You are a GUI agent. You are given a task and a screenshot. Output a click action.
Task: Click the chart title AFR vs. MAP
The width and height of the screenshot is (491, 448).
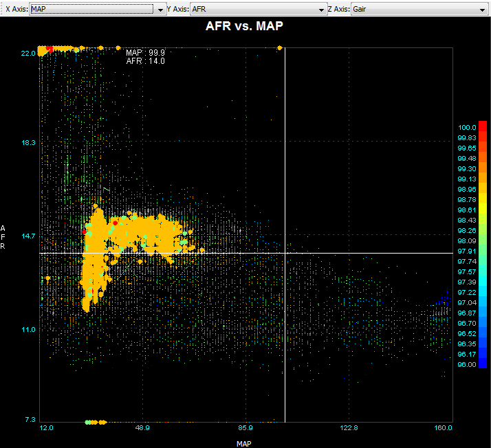245,26
